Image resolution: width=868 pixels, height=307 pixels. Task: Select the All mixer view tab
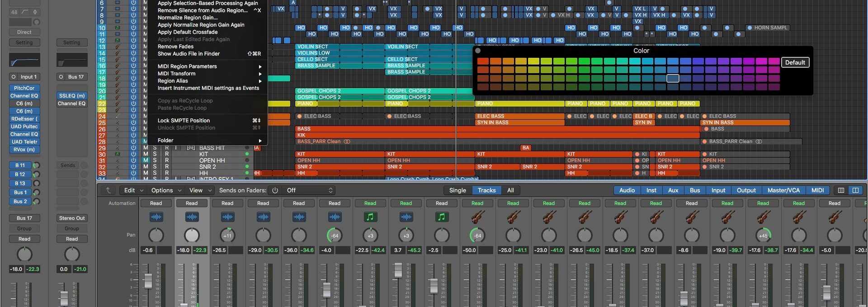(510, 190)
